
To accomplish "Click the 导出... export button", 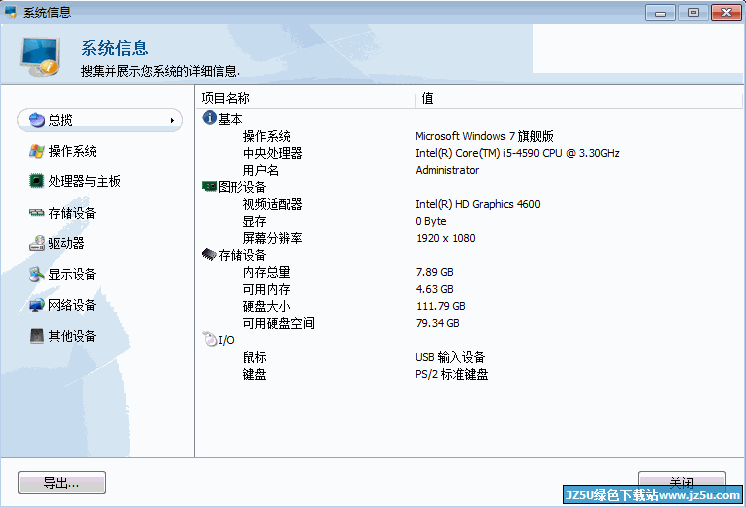I will tap(62, 483).
